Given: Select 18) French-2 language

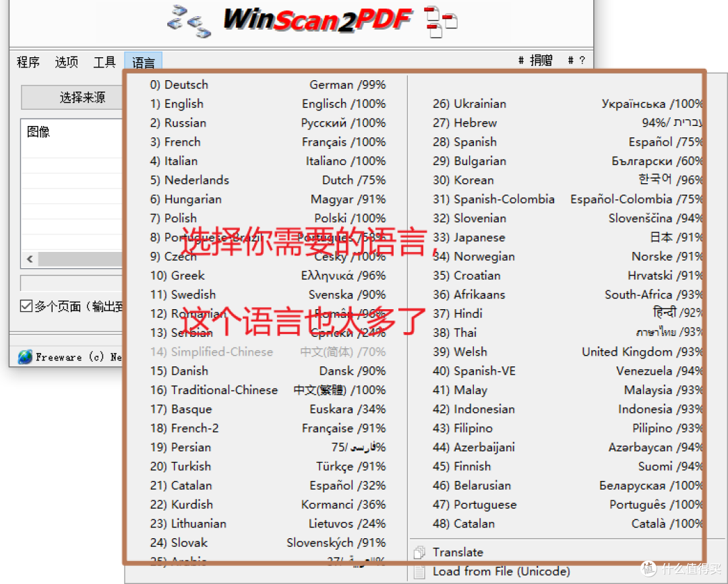Looking at the screenshot, I should click(x=268, y=428).
